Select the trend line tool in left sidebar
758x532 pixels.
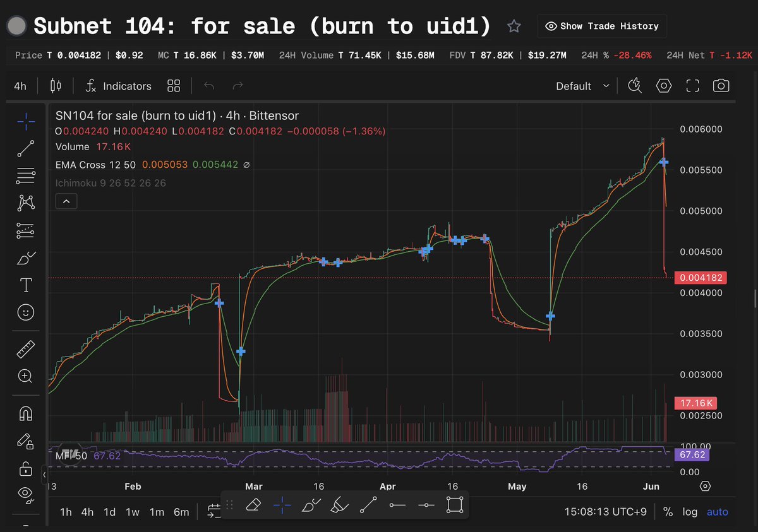(26, 148)
